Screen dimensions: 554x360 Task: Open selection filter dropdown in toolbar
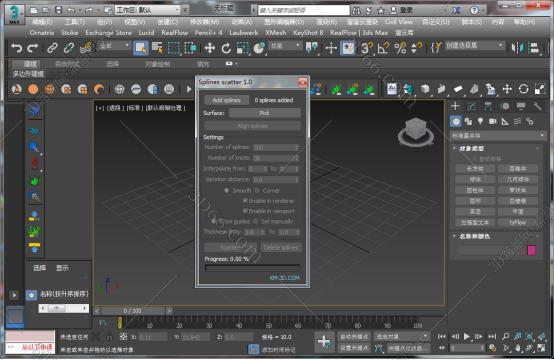[x=114, y=46]
